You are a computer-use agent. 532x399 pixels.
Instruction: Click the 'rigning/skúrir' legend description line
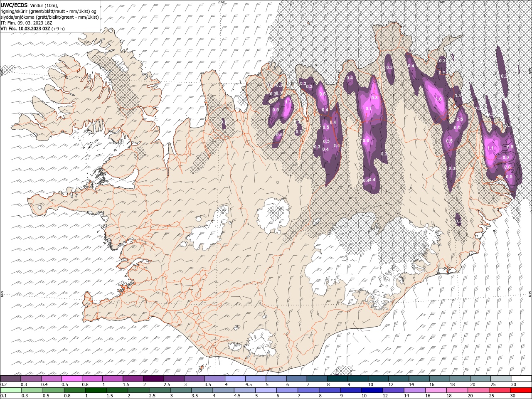[x=49, y=11]
